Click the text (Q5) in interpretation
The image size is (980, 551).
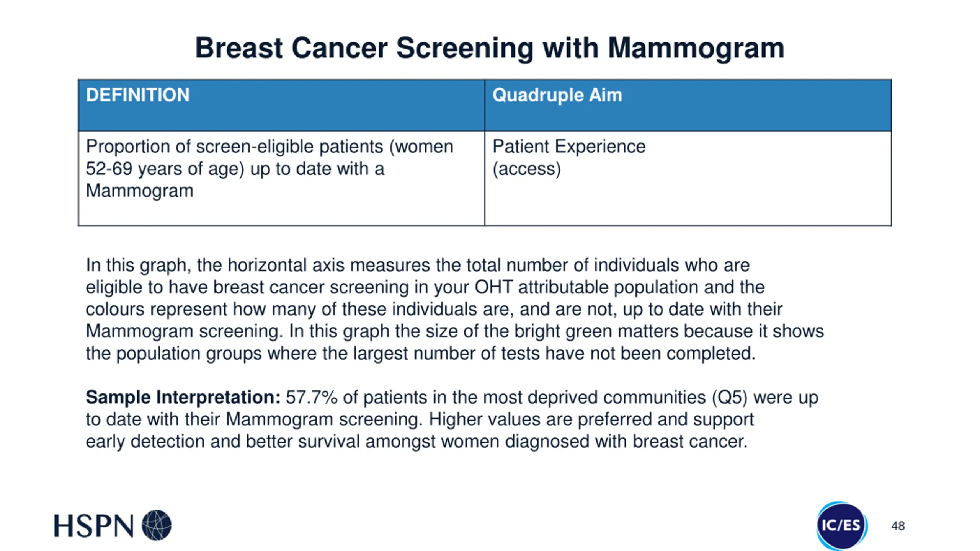[730, 397]
